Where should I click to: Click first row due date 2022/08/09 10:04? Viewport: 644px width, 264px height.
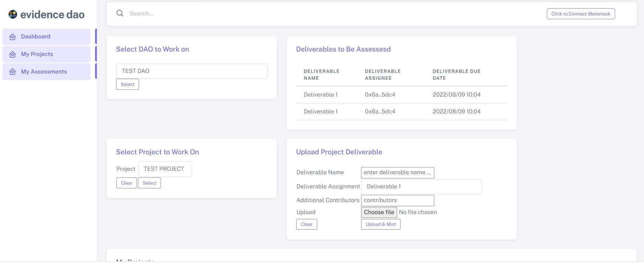(x=457, y=95)
